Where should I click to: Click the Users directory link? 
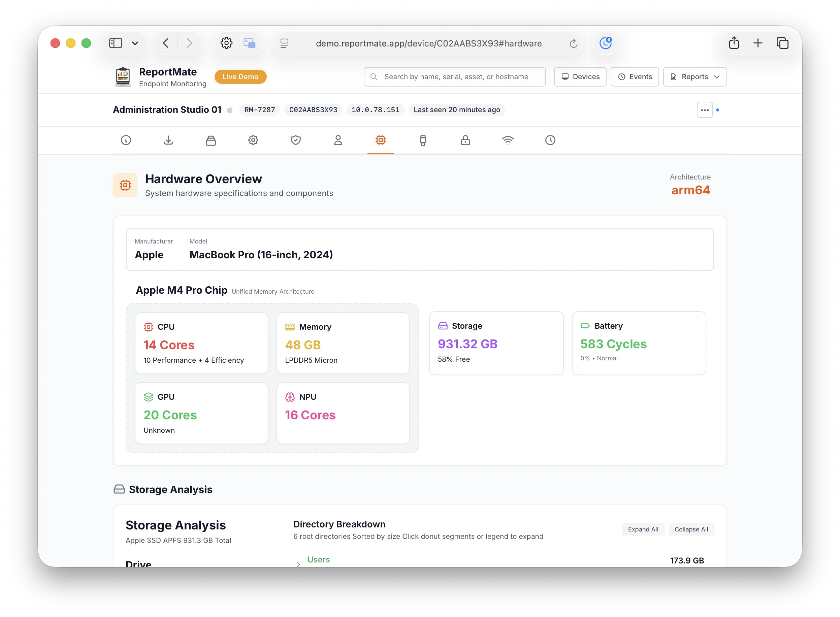pos(319,559)
